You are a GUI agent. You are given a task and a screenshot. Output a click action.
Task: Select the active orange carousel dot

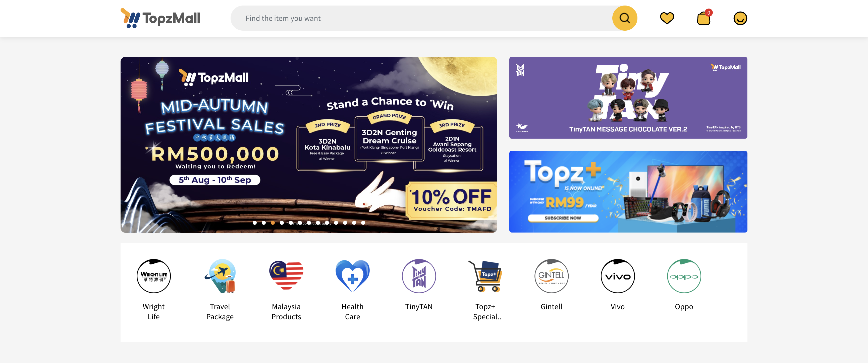273,223
